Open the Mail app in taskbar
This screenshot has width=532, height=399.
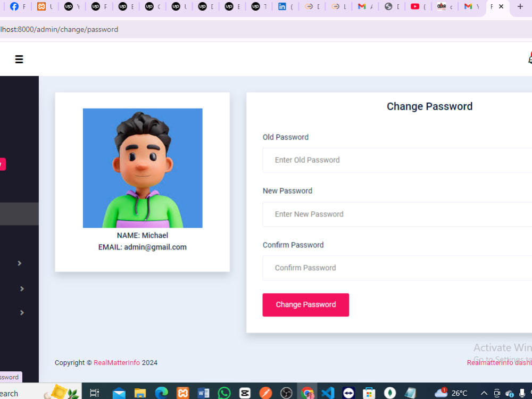(x=119, y=393)
